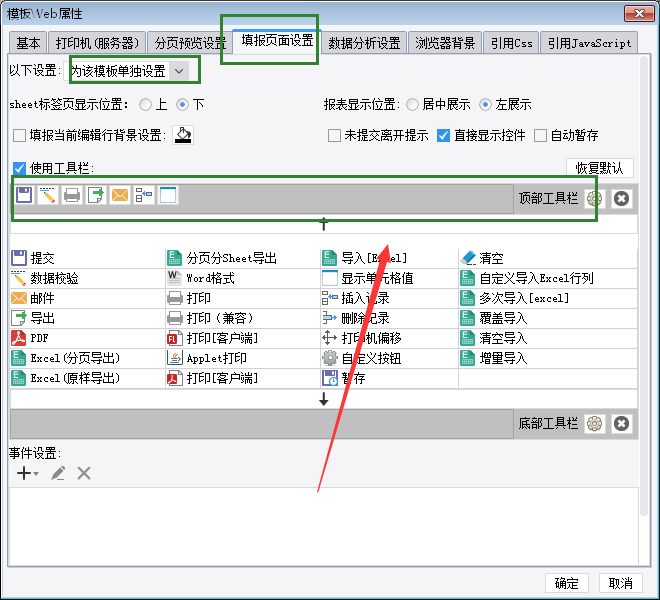Click the print icon in top toolbar
The height and width of the screenshot is (600, 660).
pos(72,195)
